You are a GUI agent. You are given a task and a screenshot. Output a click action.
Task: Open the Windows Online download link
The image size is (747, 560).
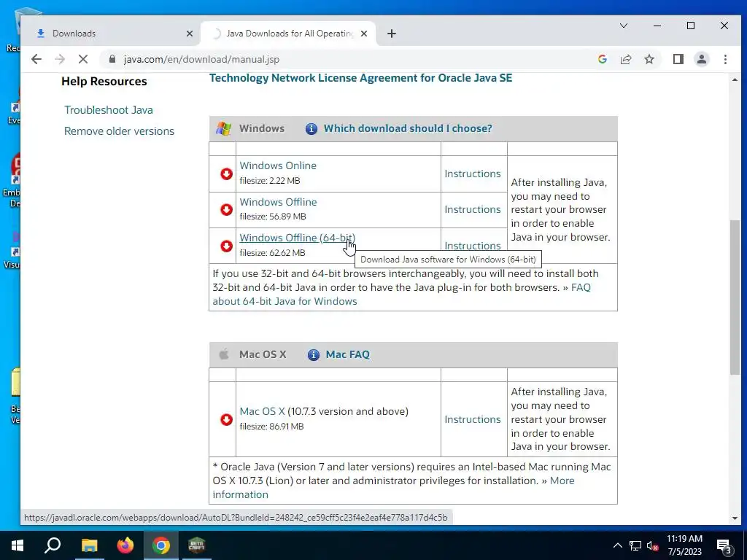coord(278,166)
